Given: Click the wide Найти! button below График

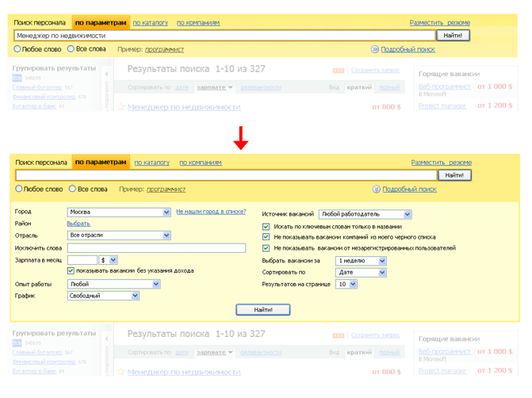Looking at the screenshot, I should pos(263,310).
